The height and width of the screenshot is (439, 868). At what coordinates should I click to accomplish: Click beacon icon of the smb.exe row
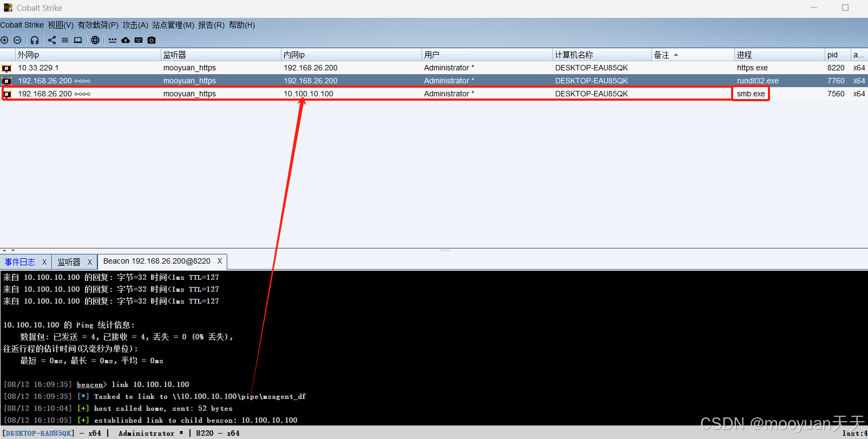6,94
